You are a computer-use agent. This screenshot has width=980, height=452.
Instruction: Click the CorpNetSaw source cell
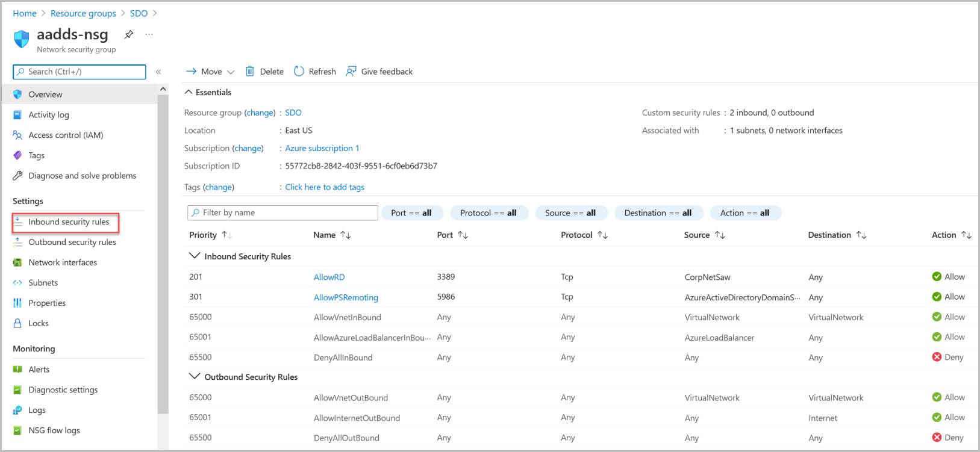coord(708,277)
